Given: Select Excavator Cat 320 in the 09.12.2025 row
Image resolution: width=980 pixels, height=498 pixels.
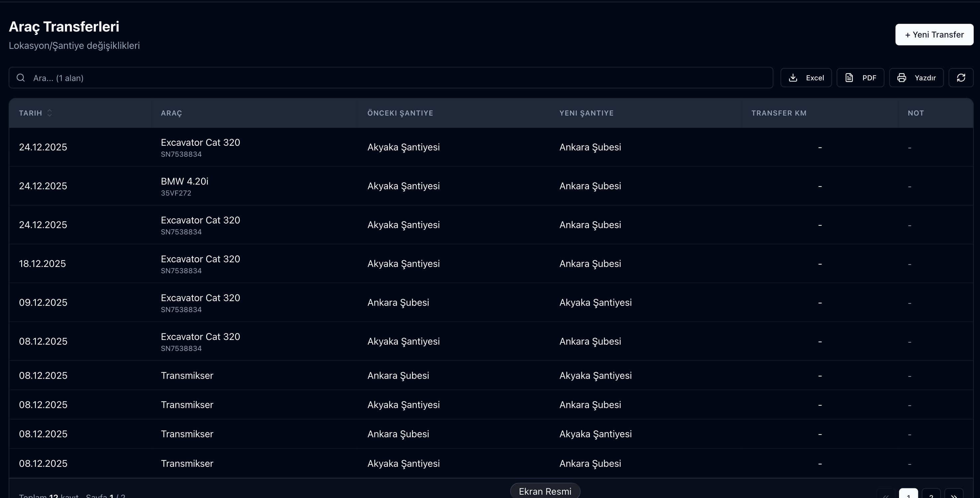Looking at the screenshot, I should 200,298.
